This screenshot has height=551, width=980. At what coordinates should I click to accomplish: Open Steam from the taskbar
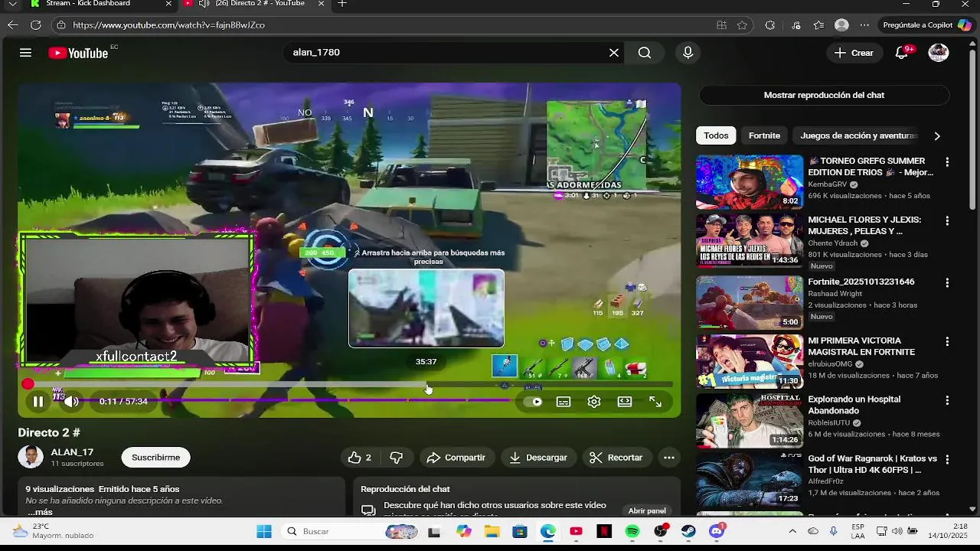(x=688, y=531)
